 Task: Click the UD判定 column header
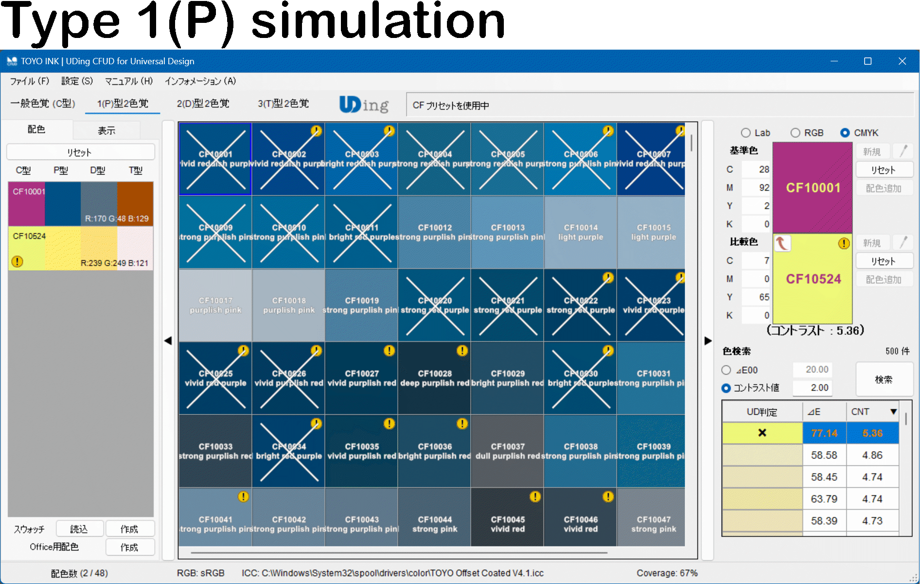pos(762,412)
